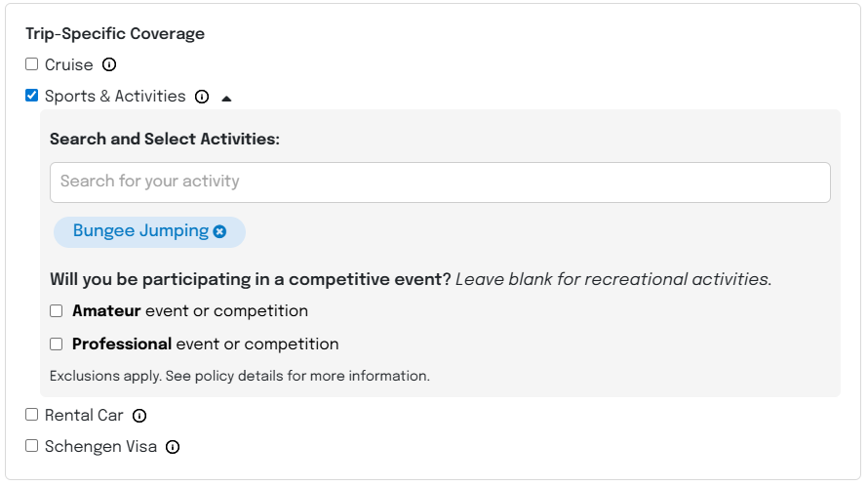Open the Schengen Visa info icon
This screenshot has height=486, width=868.
tap(173, 447)
